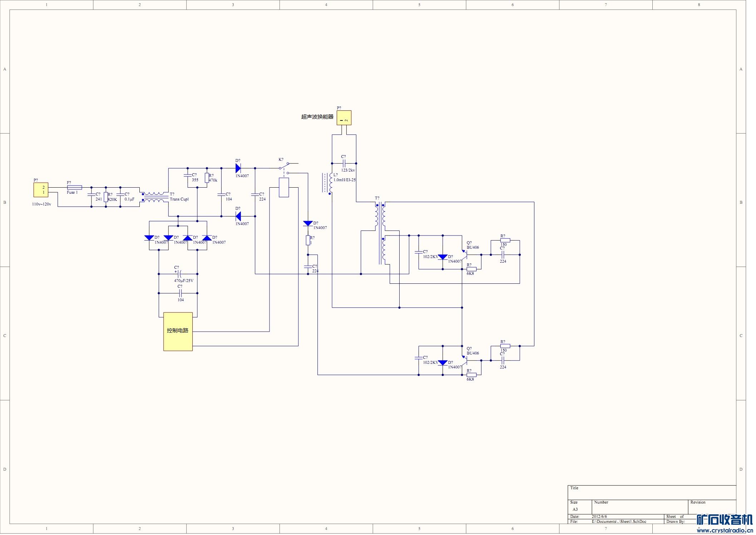Image resolution: width=756 pixels, height=535 pixels.
Task: Click the 0.1µF capacitor symbol
Action: coord(120,195)
